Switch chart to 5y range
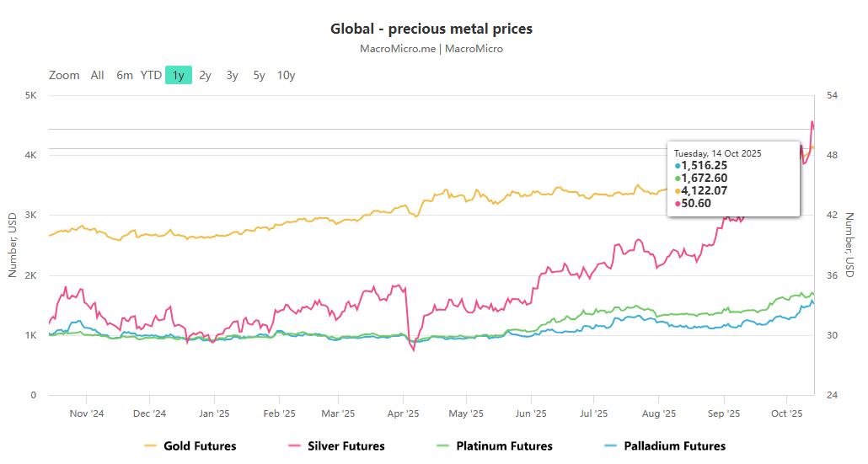 coord(260,75)
